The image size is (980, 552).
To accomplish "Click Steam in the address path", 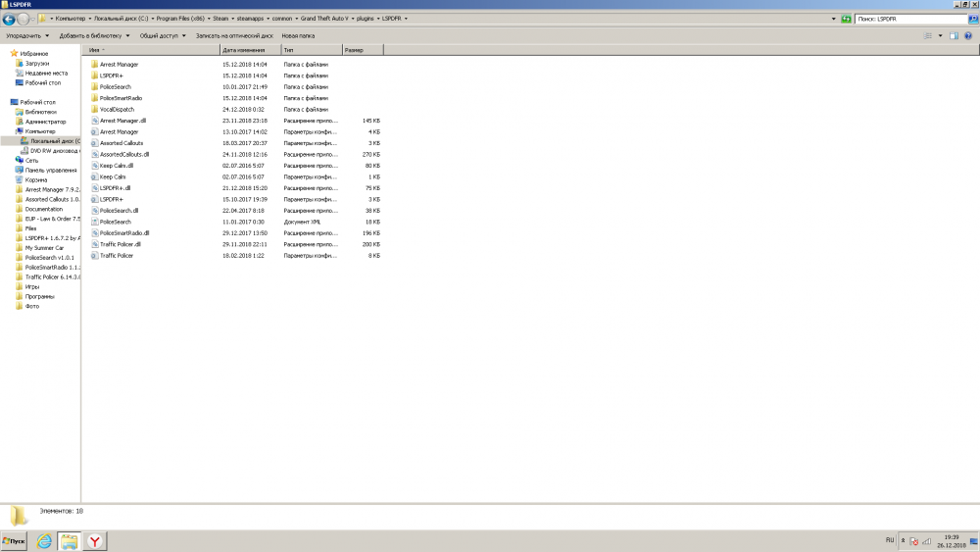I will tap(220, 19).
